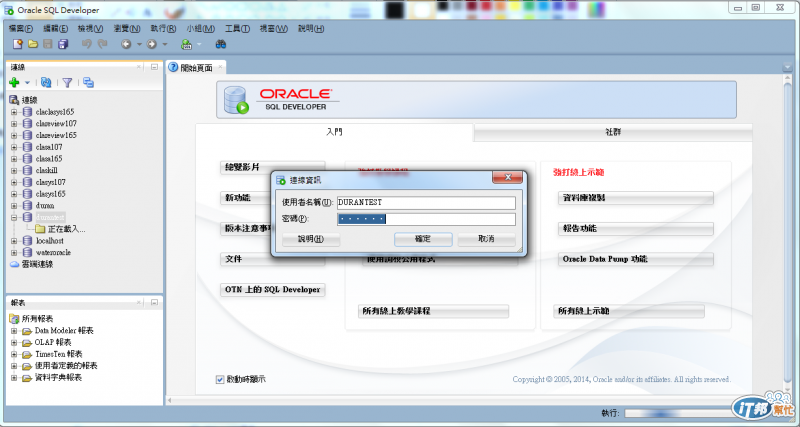The image size is (800, 427).
Task: Open the document tab list dropdown
Action: tap(786, 67)
